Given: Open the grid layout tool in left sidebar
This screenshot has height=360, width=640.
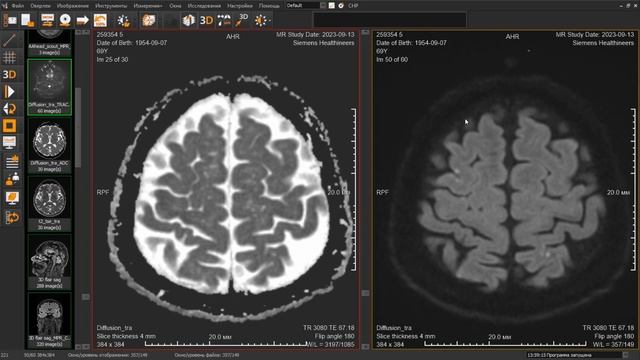Looking at the screenshot, I should [9, 58].
